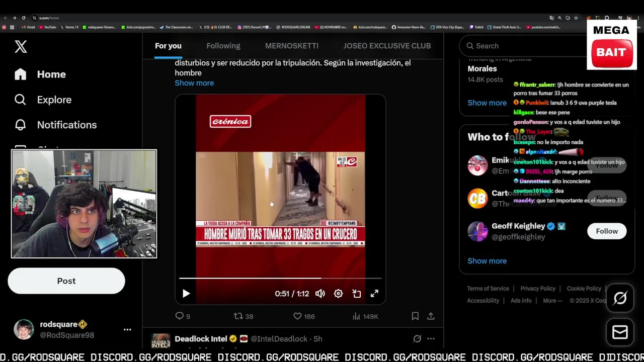644x362 pixels.
Task: Open the Morales trending topic
Action: pyautogui.click(x=482, y=69)
